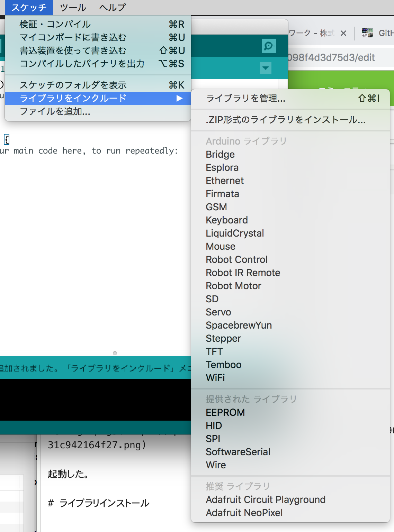Include the Servo library
Image resolution: width=394 pixels, height=532 pixels.
218,312
